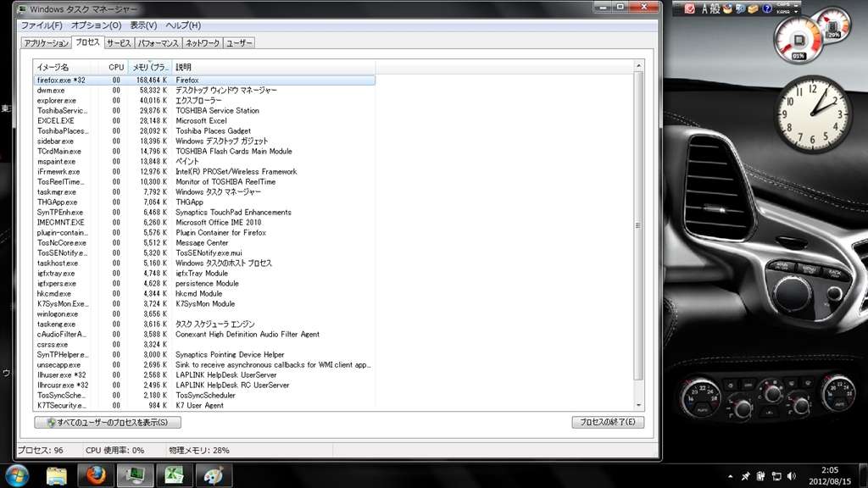The width and height of the screenshot is (868, 488).
Task: Open the IME dictionary search magnifier icon
Action: tap(741, 8)
